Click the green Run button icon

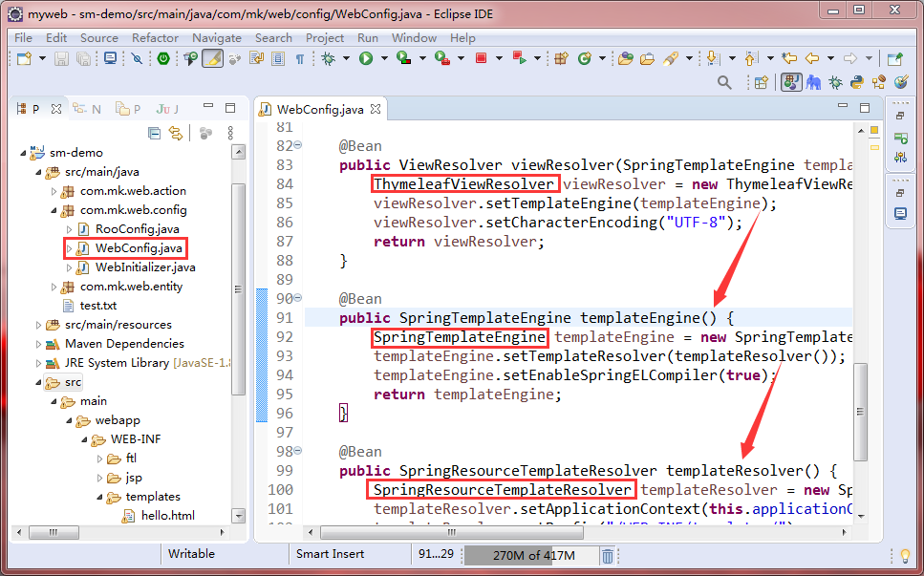[x=366, y=58]
